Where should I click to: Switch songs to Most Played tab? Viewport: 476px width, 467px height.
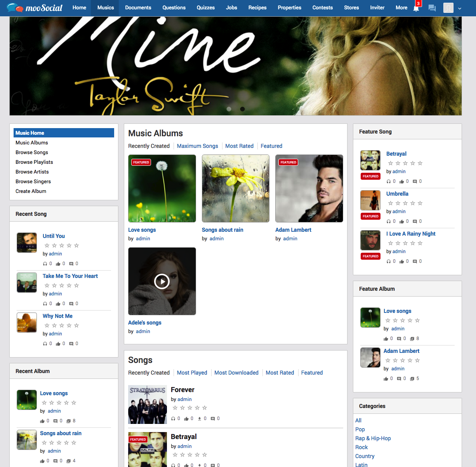pyautogui.click(x=192, y=373)
